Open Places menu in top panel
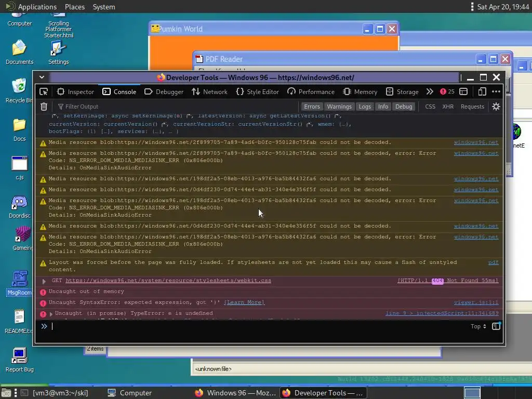532x399 pixels. pyautogui.click(x=75, y=7)
